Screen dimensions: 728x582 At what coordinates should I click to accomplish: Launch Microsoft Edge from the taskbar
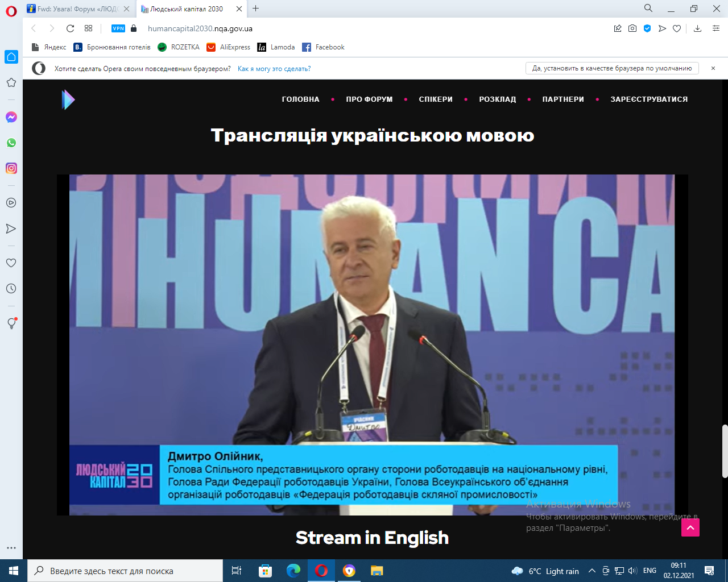tap(293, 571)
